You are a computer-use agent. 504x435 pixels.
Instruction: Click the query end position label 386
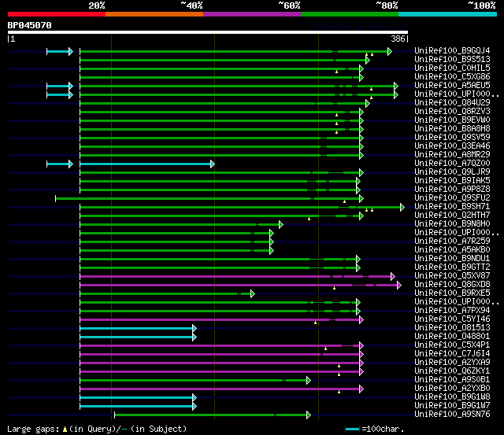(398, 39)
